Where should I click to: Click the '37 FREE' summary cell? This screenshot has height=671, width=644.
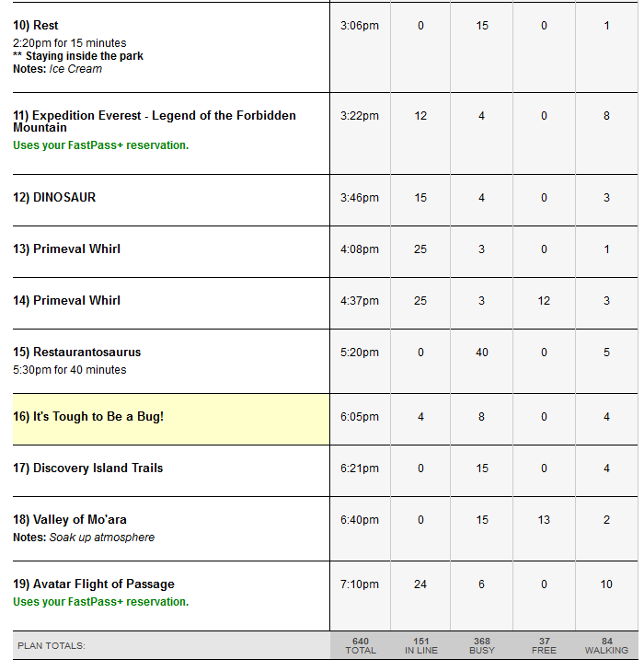(544, 646)
